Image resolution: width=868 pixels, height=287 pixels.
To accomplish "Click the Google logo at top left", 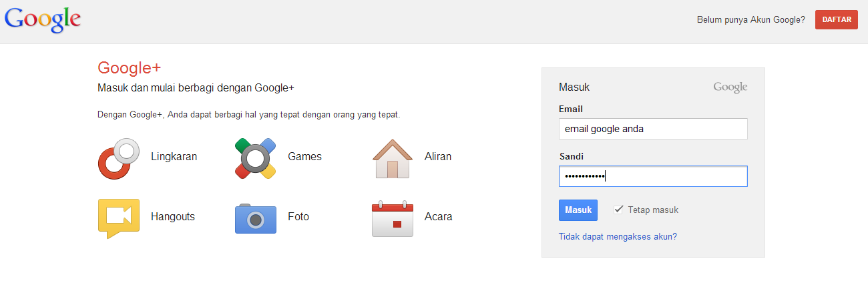I will click(x=43, y=21).
